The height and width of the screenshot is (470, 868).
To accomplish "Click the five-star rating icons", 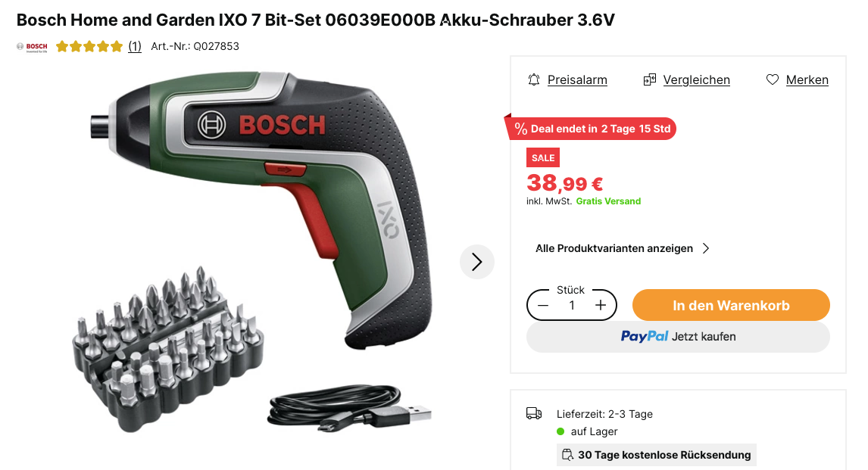I will point(89,46).
